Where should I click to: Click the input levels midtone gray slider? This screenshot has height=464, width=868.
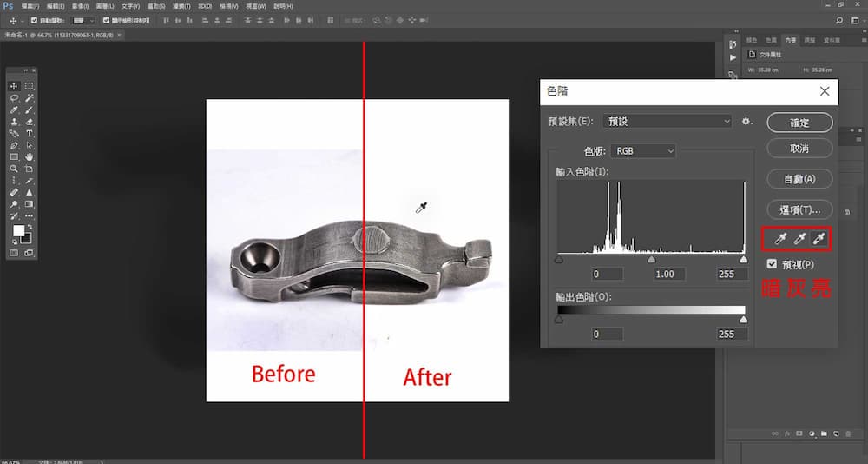point(652,260)
